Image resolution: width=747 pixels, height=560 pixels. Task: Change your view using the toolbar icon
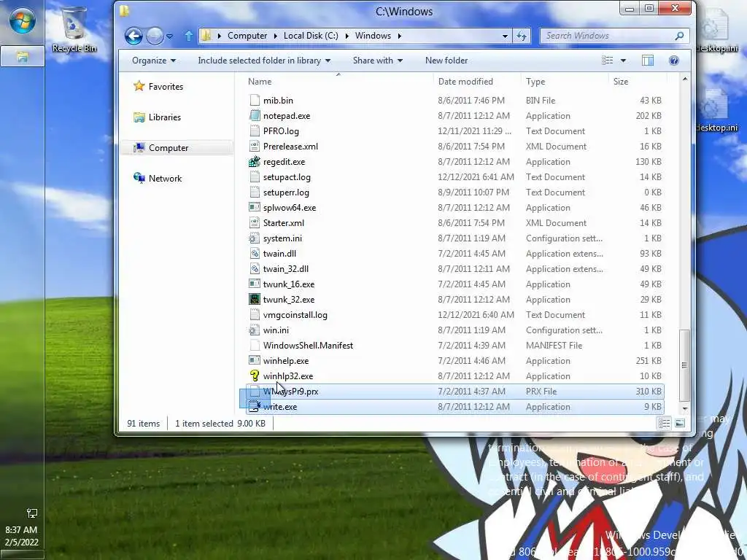[x=608, y=61]
